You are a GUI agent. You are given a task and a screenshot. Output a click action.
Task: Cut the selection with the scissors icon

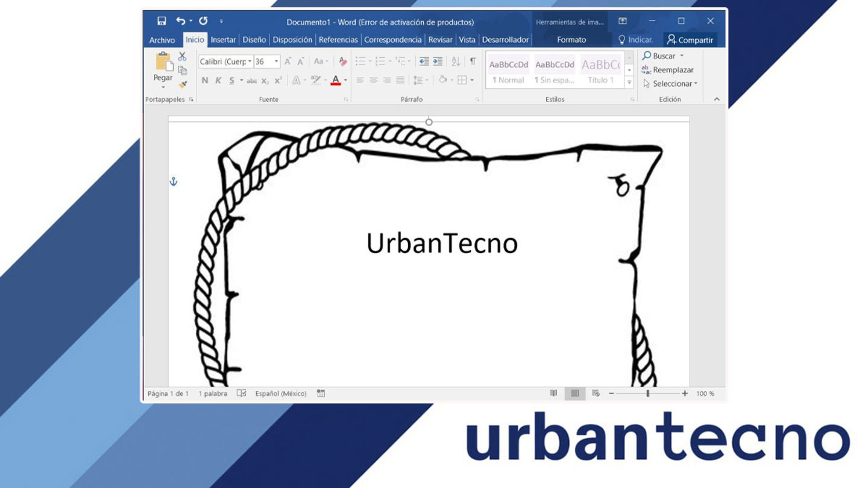[182, 57]
